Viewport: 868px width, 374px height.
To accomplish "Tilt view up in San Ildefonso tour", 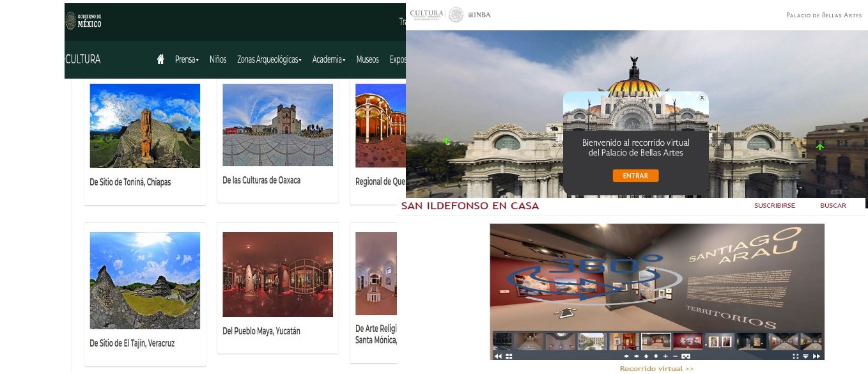I will pos(646,356).
